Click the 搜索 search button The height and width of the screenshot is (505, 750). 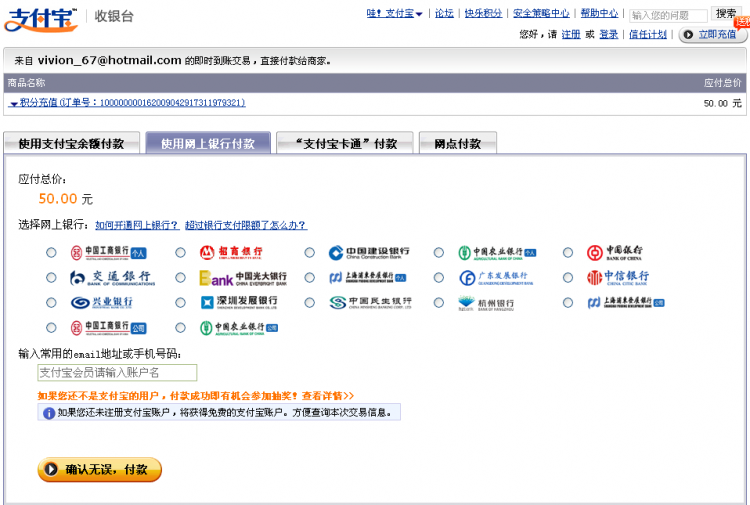726,14
